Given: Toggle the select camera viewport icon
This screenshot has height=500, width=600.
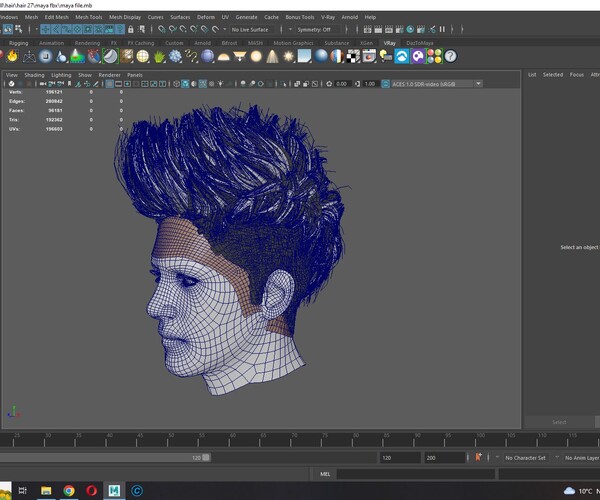Looking at the screenshot, I should [42, 84].
